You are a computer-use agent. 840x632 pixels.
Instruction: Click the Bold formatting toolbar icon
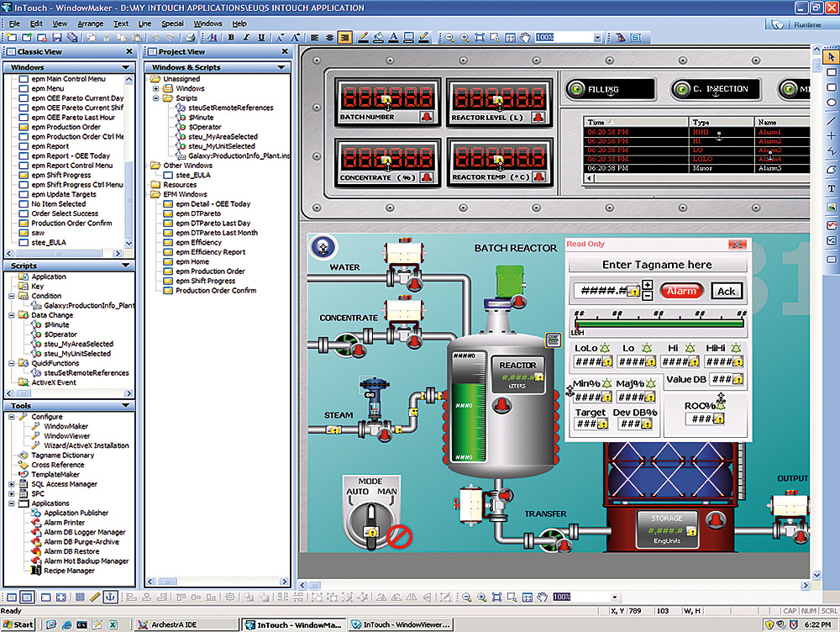point(233,38)
